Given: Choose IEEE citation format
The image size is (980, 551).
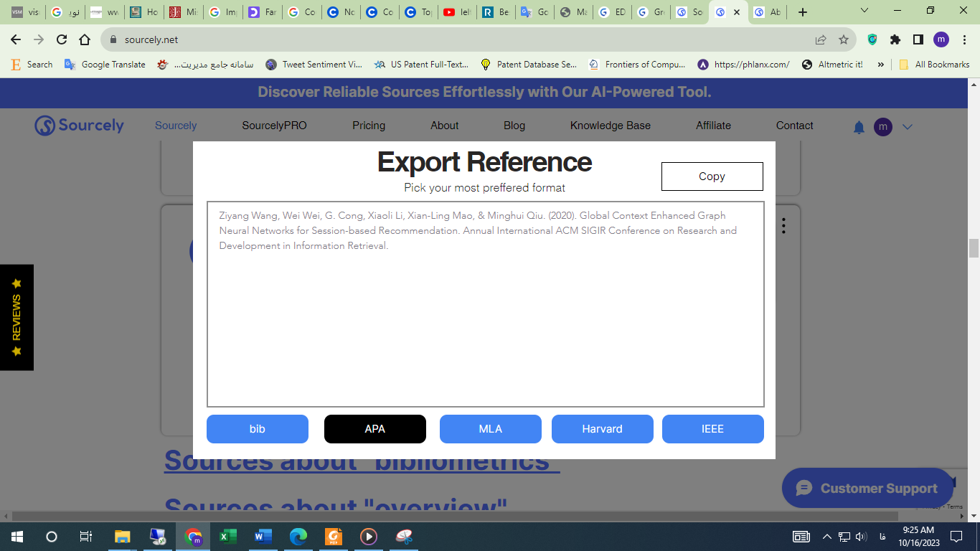Looking at the screenshot, I should (713, 429).
